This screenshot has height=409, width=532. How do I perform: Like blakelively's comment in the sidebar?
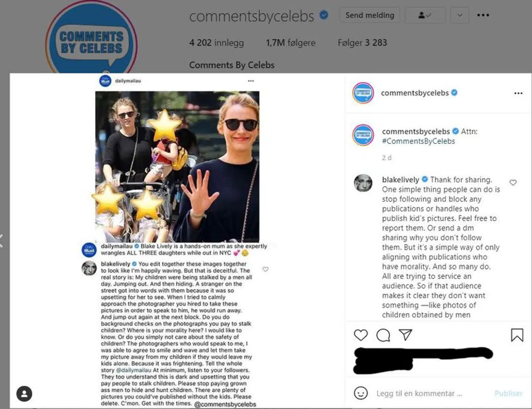513,183
